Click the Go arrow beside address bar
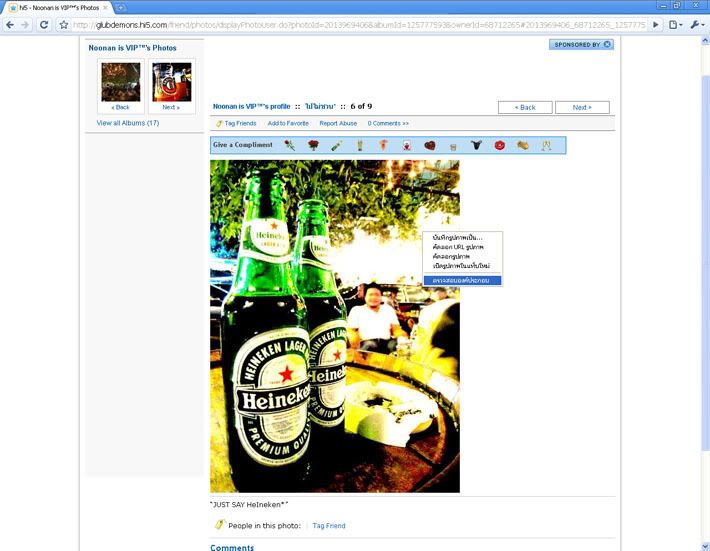 (x=656, y=25)
